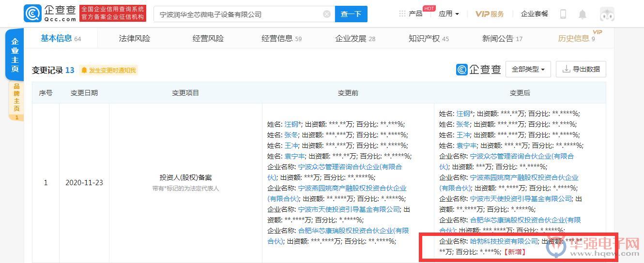
Task: Click the 序号 column header
Action: (x=46, y=93)
